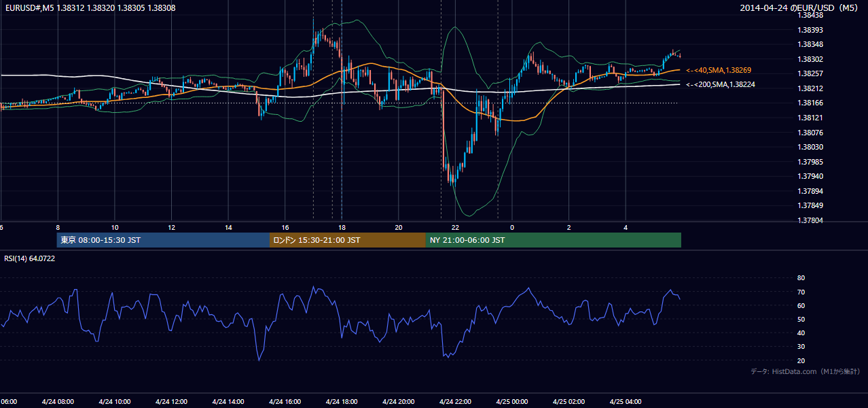This screenshot has width=868, height=408.
Task: Select price axis label 1.37940
Action: coord(810,176)
